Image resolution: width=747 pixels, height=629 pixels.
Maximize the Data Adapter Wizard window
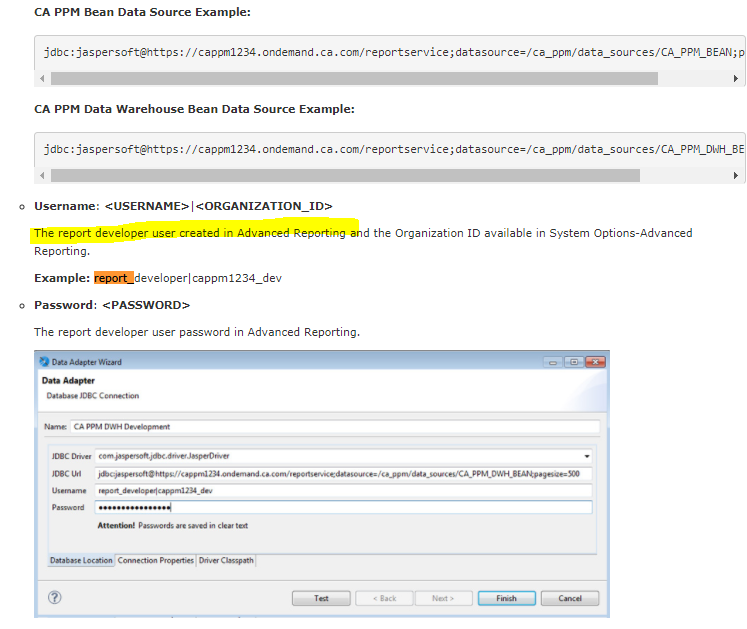click(574, 362)
